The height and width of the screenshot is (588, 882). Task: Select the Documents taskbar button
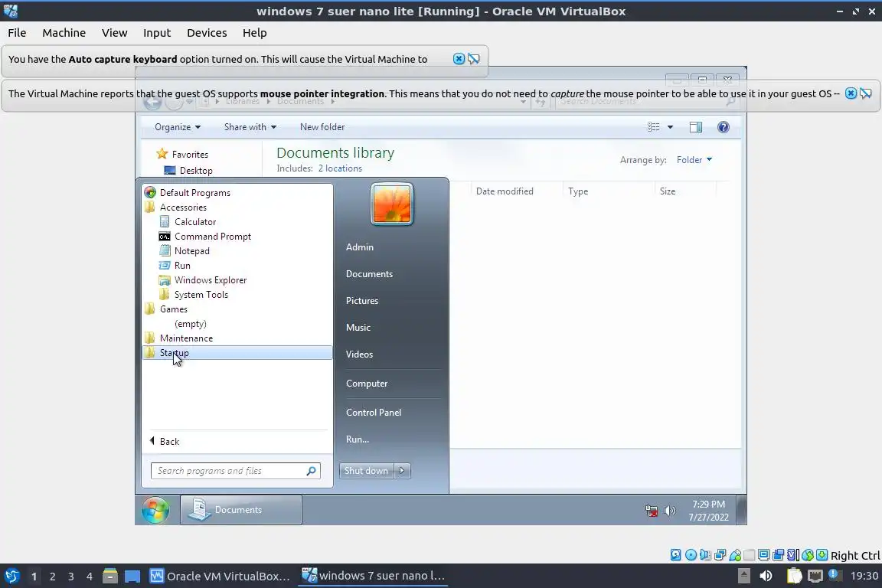point(241,510)
